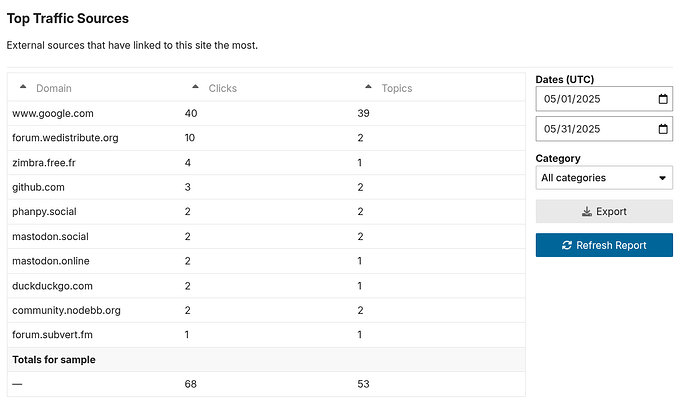Click the end date field 05/31/2025
This screenshot has width=690, height=406.
tap(604, 129)
